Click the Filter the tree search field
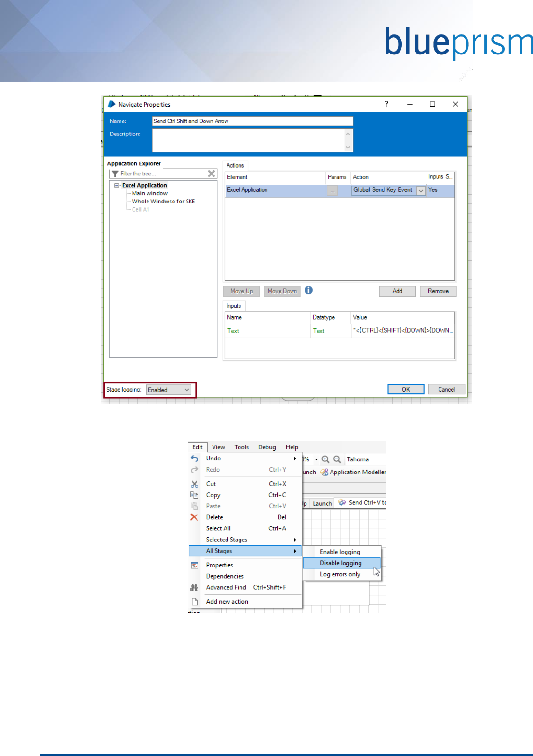The image size is (533, 756). click(x=163, y=174)
